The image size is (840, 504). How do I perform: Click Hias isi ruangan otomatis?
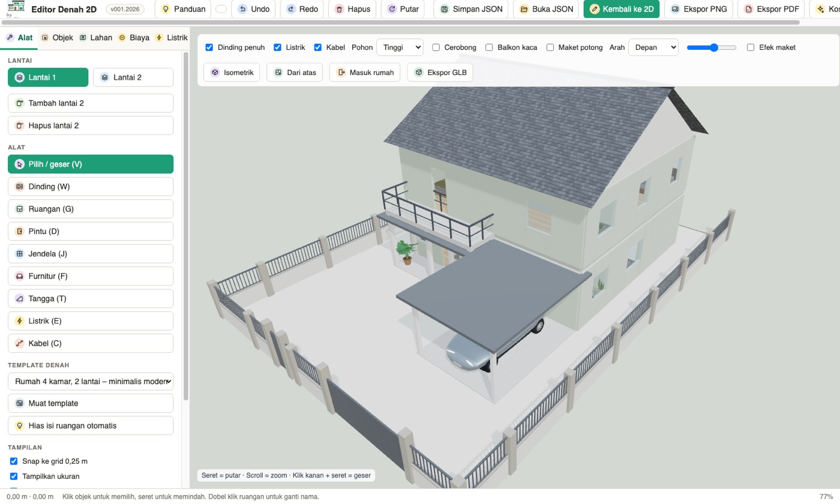(91, 425)
